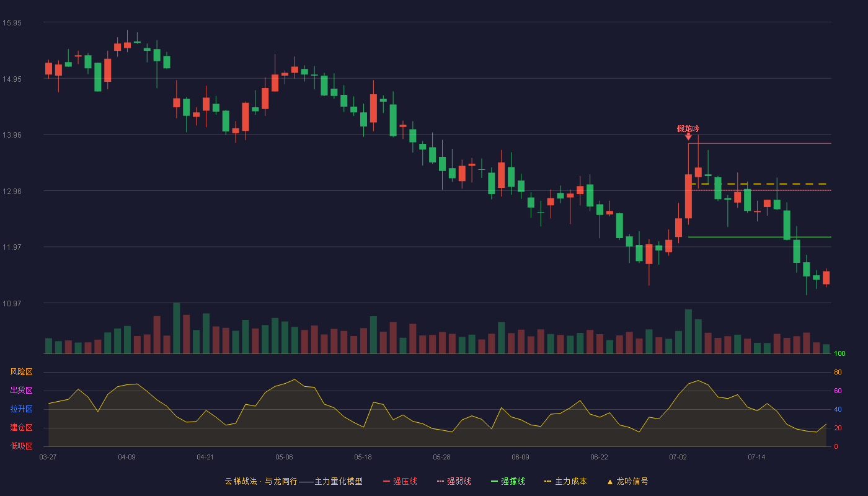
Task: Click the 07-02 date axis label
Action: click(x=678, y=457)
